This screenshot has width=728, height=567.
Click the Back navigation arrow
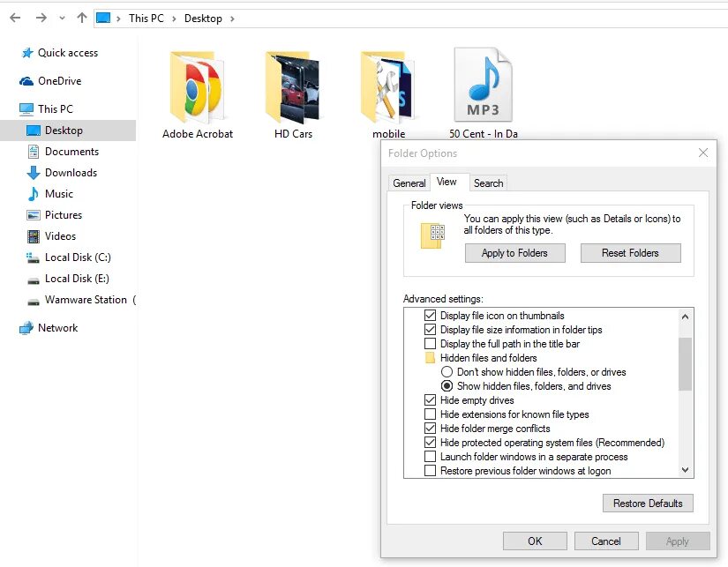15,19
